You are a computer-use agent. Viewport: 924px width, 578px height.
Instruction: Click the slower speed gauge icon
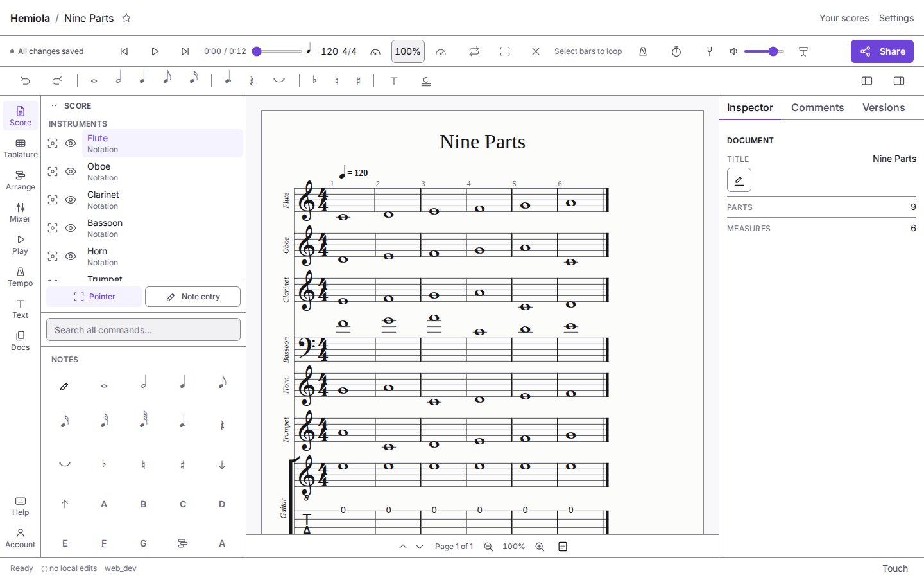pos(375,51)
